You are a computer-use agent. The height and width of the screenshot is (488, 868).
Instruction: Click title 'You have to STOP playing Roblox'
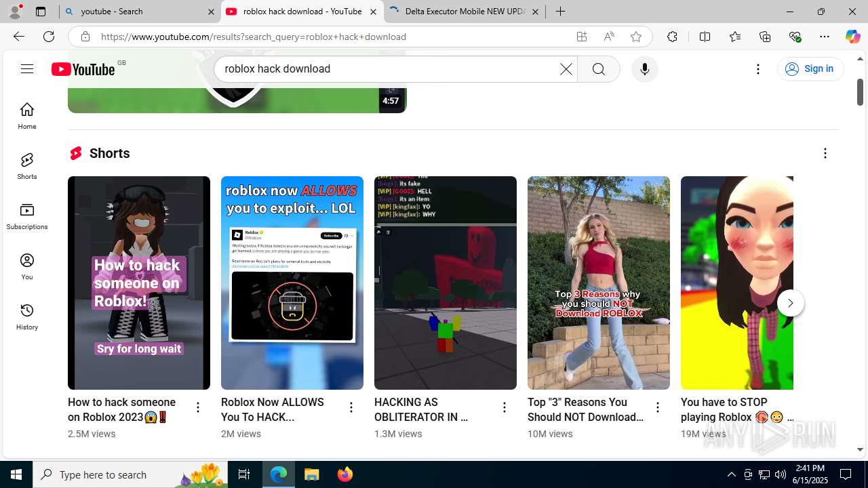(736, 409)
